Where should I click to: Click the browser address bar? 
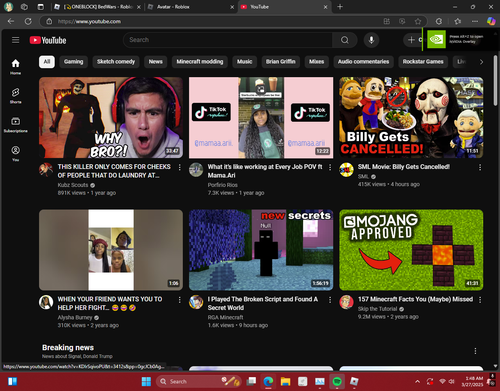(x=213, y=21)
